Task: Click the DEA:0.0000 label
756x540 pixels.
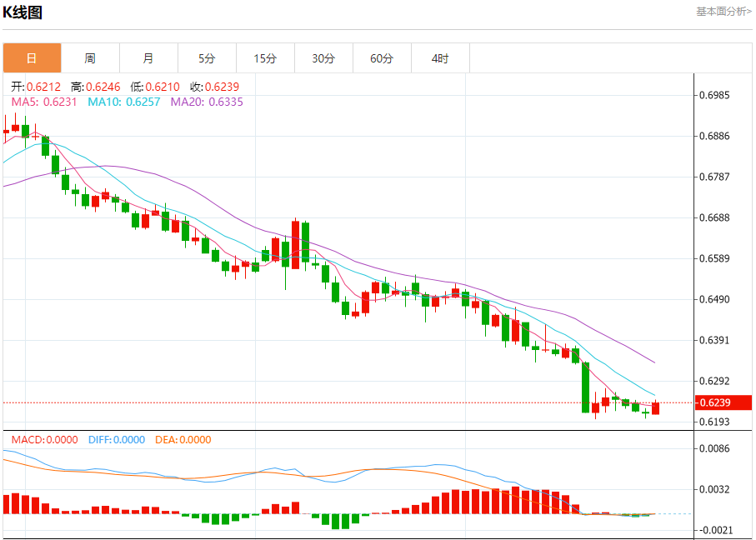Action: tap(183, 440)
